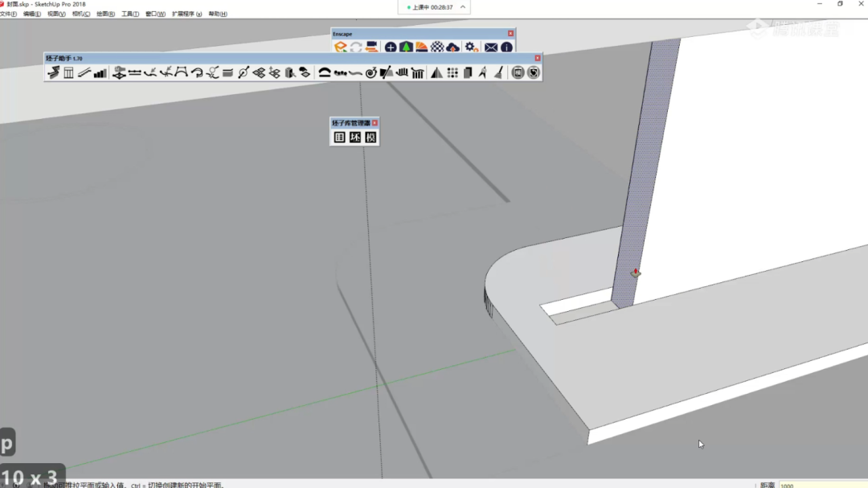Click the railing columns icon in 坯子助手
This screenshot has width=868, height=488.
(x=68, y=72)
